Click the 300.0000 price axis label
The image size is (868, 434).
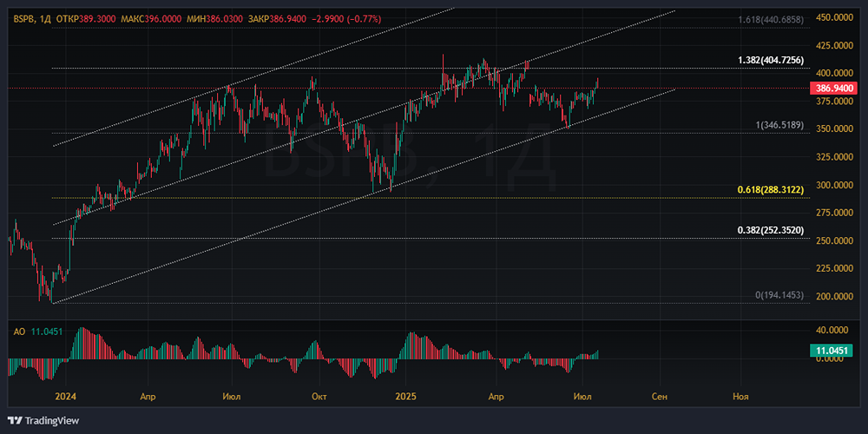pyautogui.click(x=833, y=184)
